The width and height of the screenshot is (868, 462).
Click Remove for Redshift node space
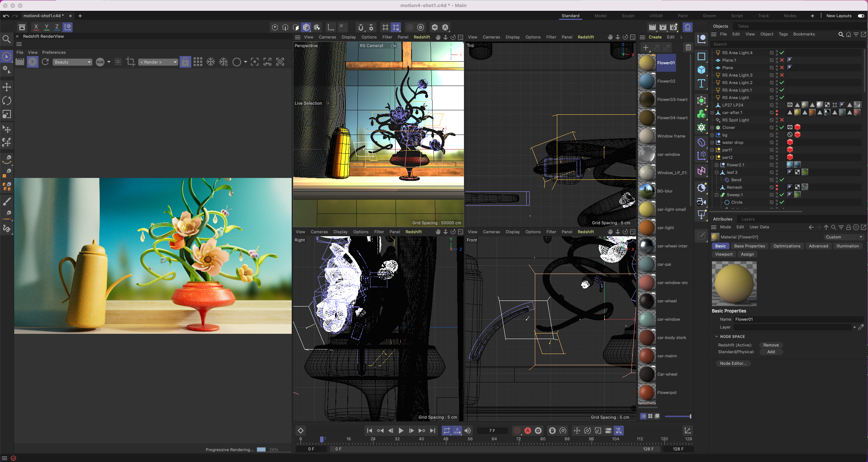(771, 345)
